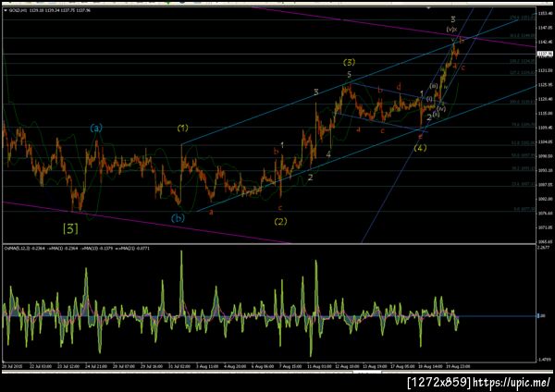Screen dimensions: 555x392
Task: Click the 12 Aug 10:00 time axis label
Action: [346, 366]
